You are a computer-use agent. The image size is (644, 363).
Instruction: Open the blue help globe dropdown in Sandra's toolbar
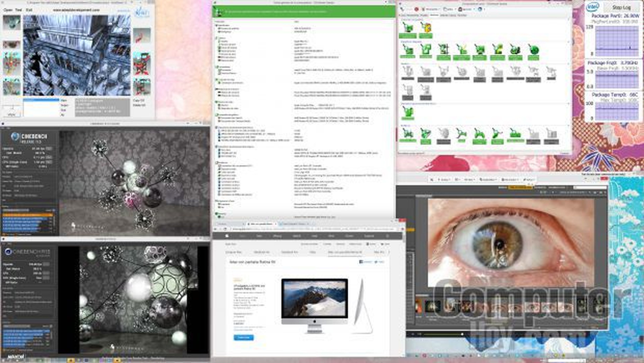click(x=481, y=9)
